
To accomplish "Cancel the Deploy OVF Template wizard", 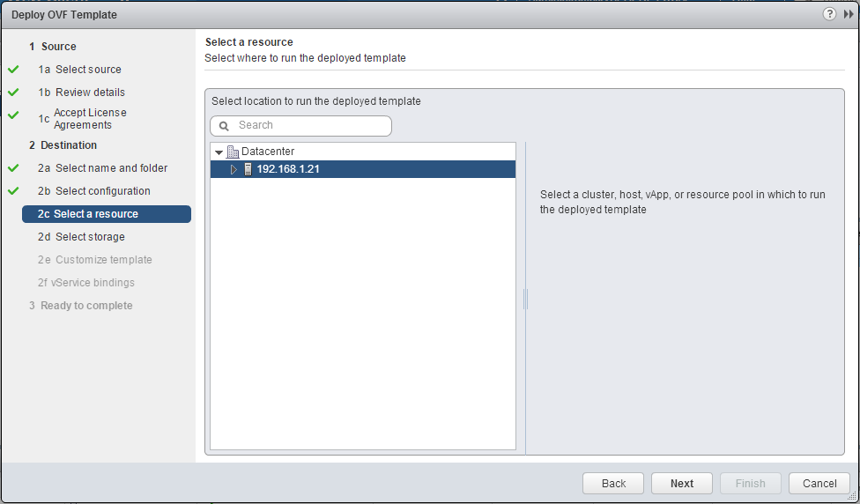I will point(819,483).
